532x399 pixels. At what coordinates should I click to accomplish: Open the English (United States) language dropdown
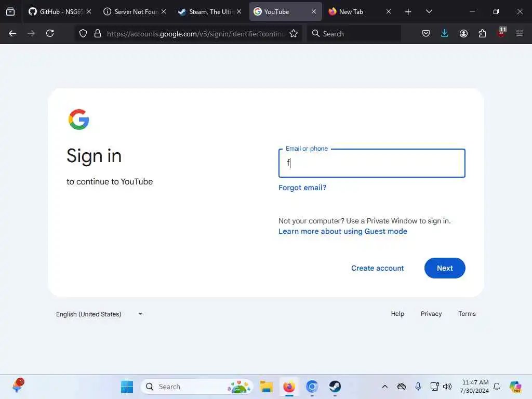(x=99, y=314)
